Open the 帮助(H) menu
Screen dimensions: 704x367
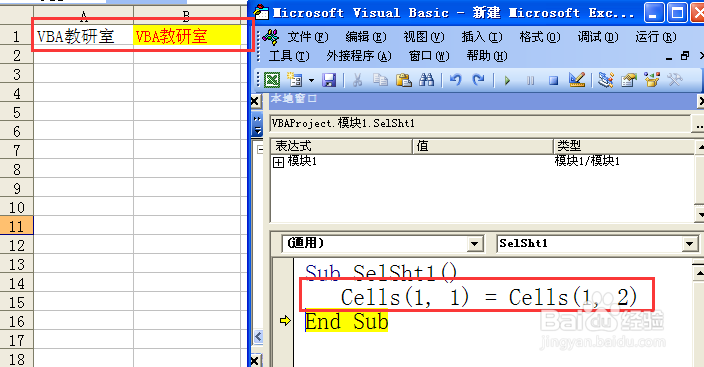tap(487, 56)
